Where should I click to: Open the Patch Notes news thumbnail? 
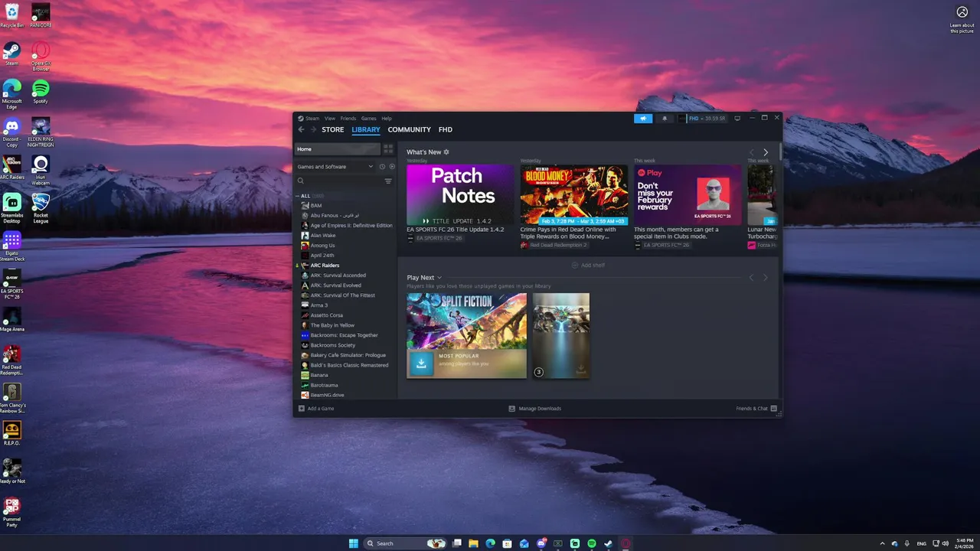click(460, 194)
